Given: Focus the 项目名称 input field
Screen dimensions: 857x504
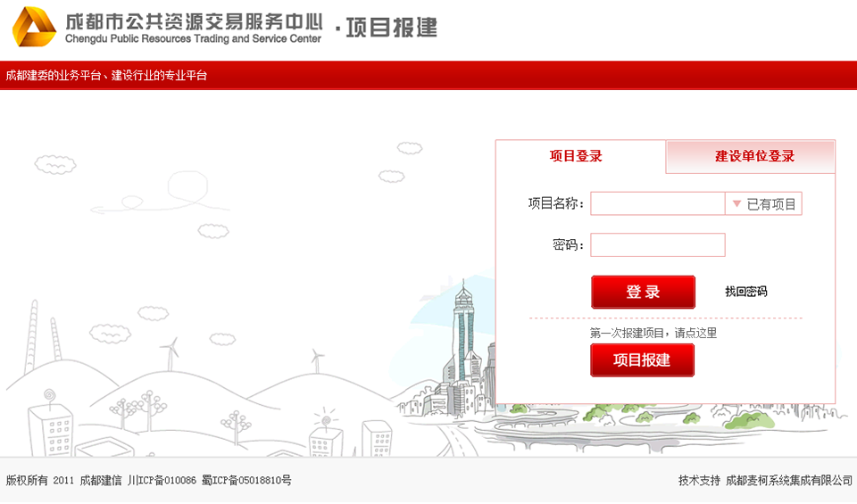Looking at the screenshot, I should pyautogui.click(x=658, y=203).
